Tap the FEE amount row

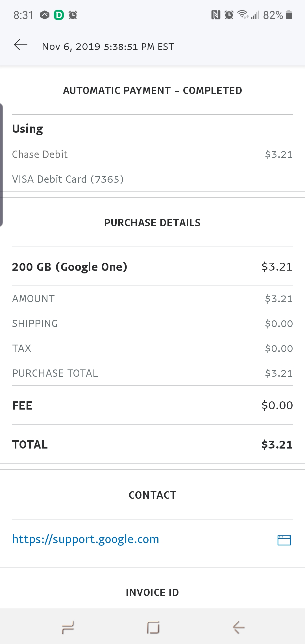[152, 406]
